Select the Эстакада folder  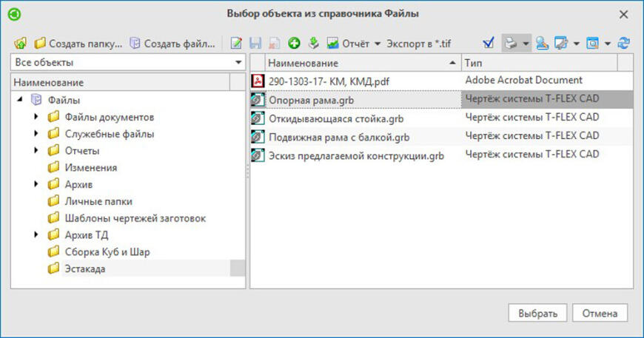click(85, 268)
